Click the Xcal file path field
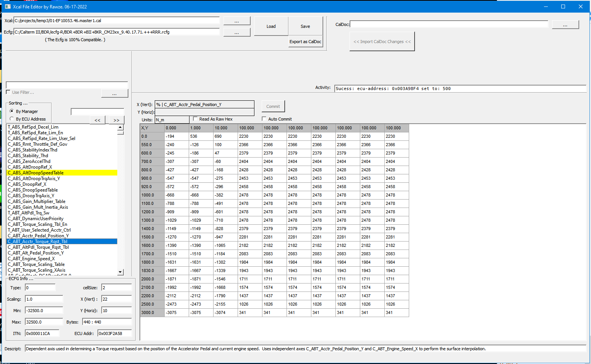591x364 pixels. (x=117, y=21)
